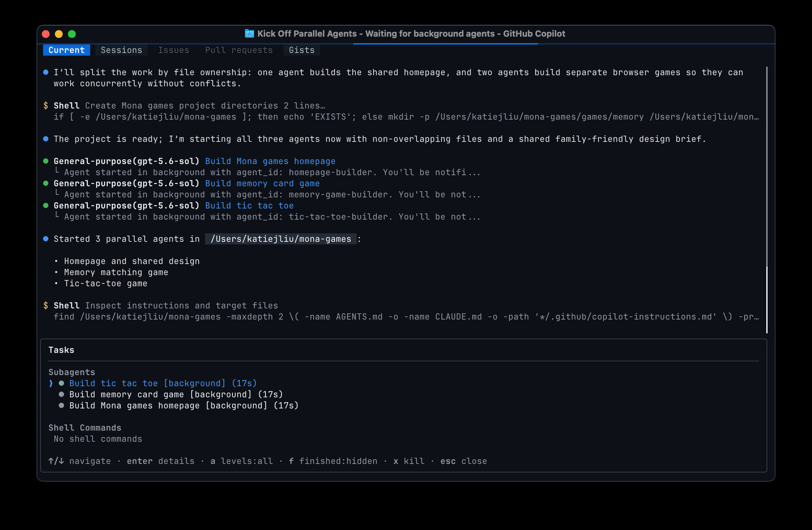Screen dimensions: 812x530
Task: Click the folder icon in the window title
Action: (x=250, y=33)
